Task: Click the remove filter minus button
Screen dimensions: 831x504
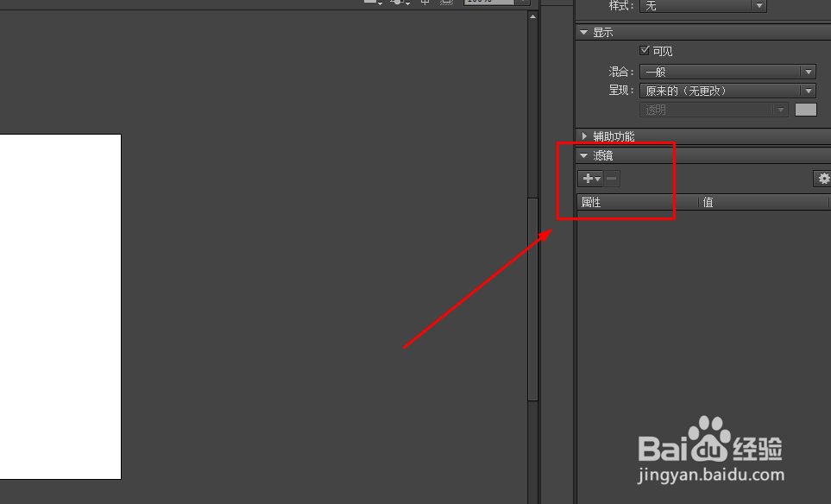Action: pyautogui.click(x=612, y=179)
